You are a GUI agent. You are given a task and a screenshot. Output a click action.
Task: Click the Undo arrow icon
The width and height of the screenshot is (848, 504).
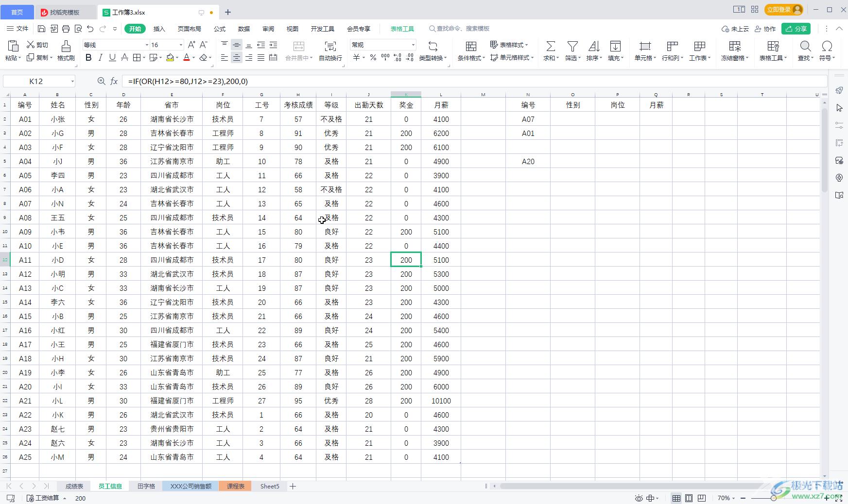click(x=90, y=29)
